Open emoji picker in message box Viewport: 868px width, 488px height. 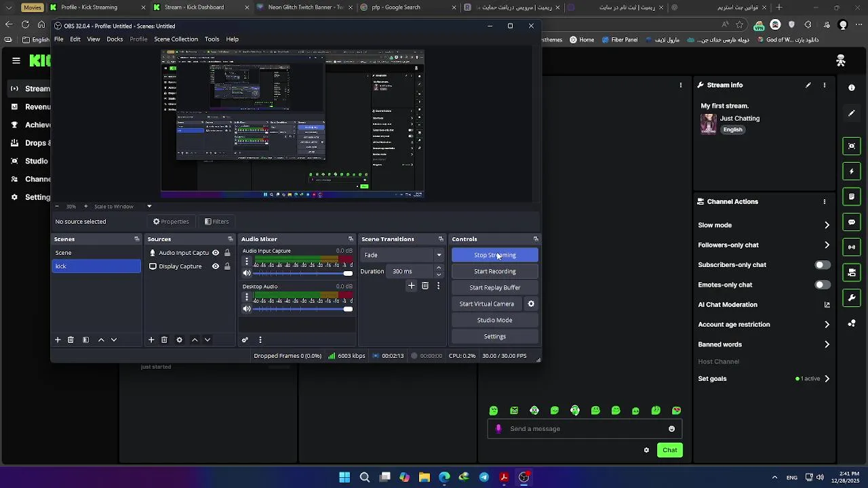point(672,428)
